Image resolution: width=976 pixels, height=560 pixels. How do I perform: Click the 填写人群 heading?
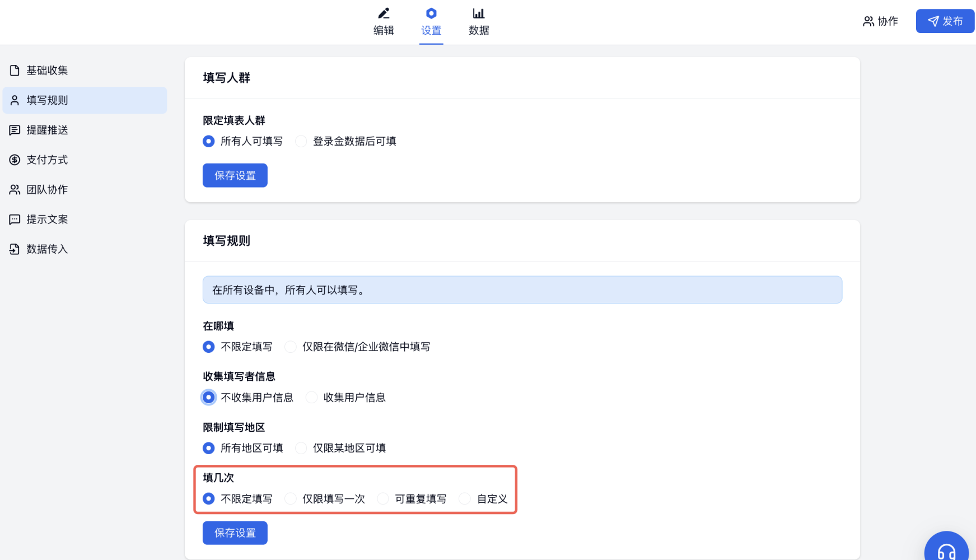pyautogui.click(x=227, y=78)
